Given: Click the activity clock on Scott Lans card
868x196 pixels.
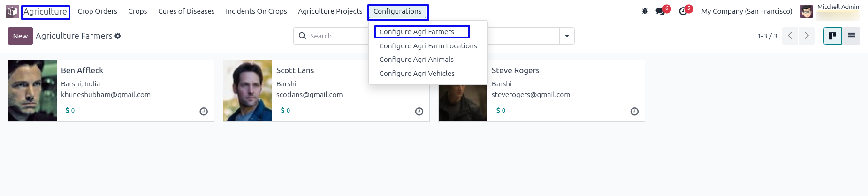Looking at the screenshot, I should click(419, 112).
